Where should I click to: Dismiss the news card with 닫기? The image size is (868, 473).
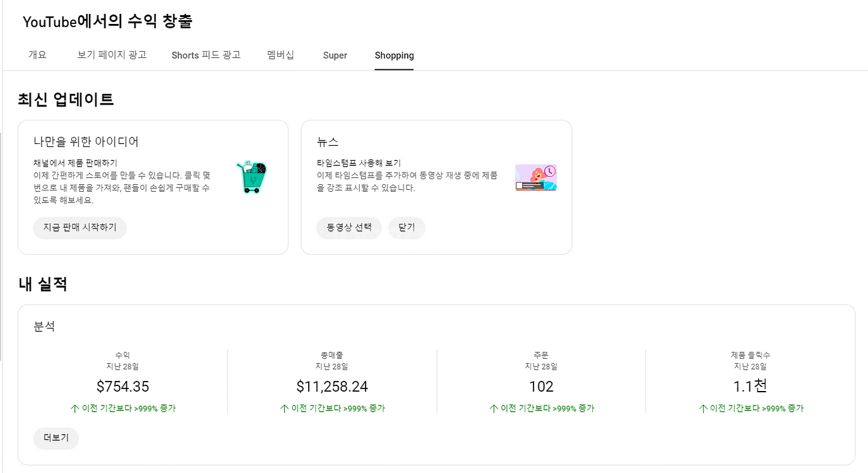point(407,228)
